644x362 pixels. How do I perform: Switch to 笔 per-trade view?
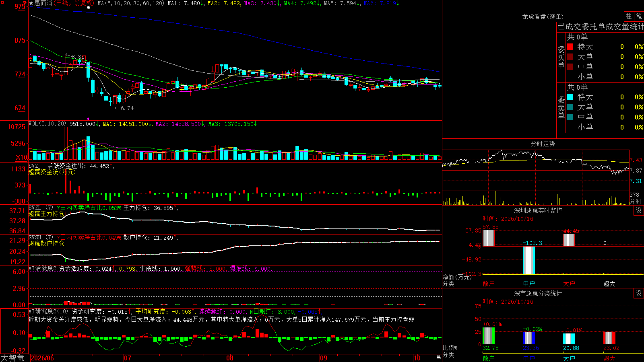coord(639,16)
